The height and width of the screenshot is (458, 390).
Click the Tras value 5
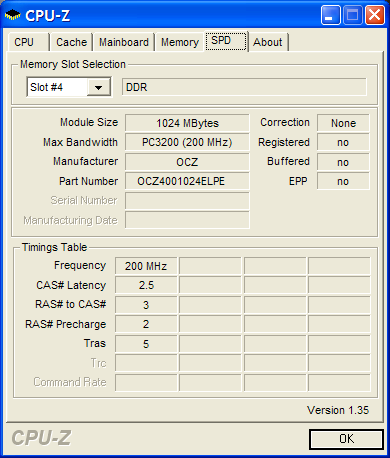tap(146, 344)
